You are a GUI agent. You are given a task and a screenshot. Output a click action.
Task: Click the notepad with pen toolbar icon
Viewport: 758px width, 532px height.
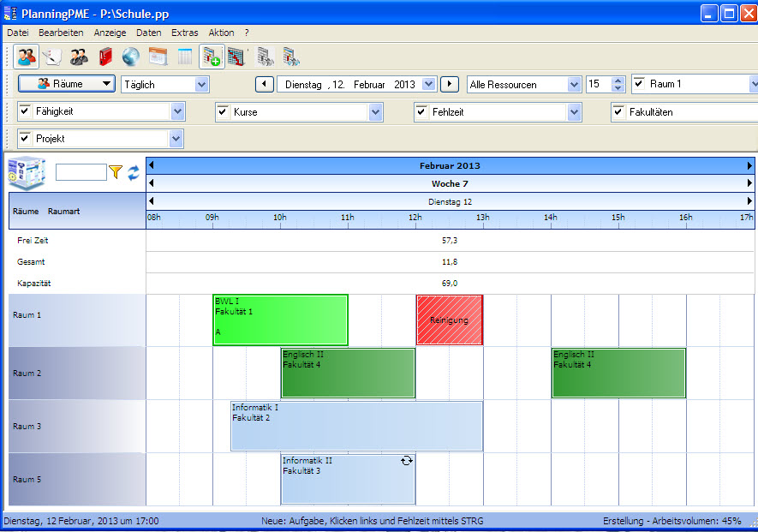pyautogui.click(x=52, y=57)
